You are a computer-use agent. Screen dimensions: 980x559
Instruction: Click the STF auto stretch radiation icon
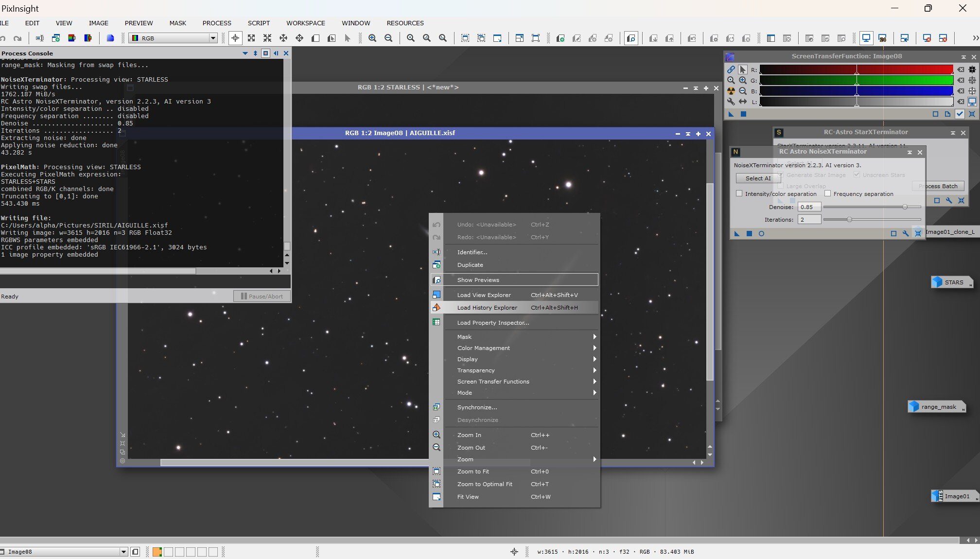(x=731, y=91)
